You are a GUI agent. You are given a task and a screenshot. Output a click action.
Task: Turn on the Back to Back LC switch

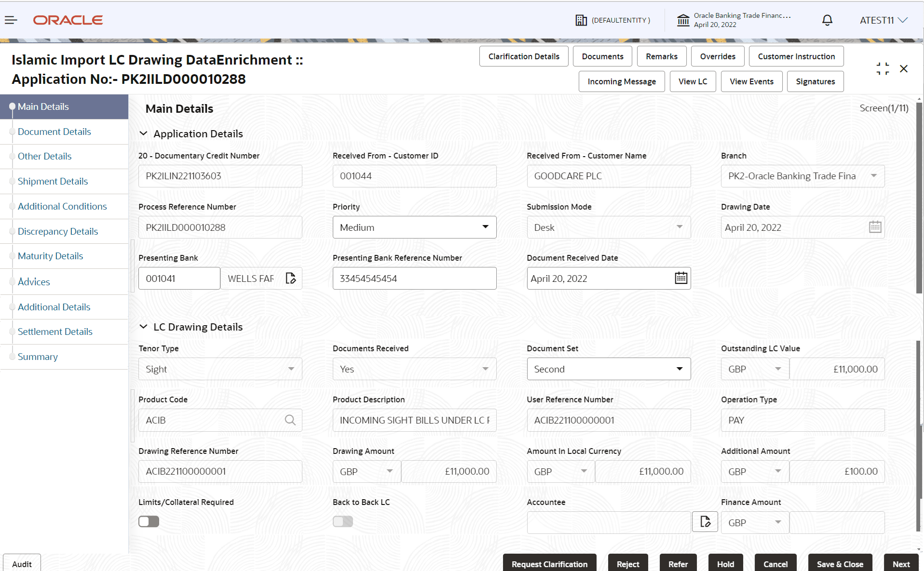[x=342, y=521]
